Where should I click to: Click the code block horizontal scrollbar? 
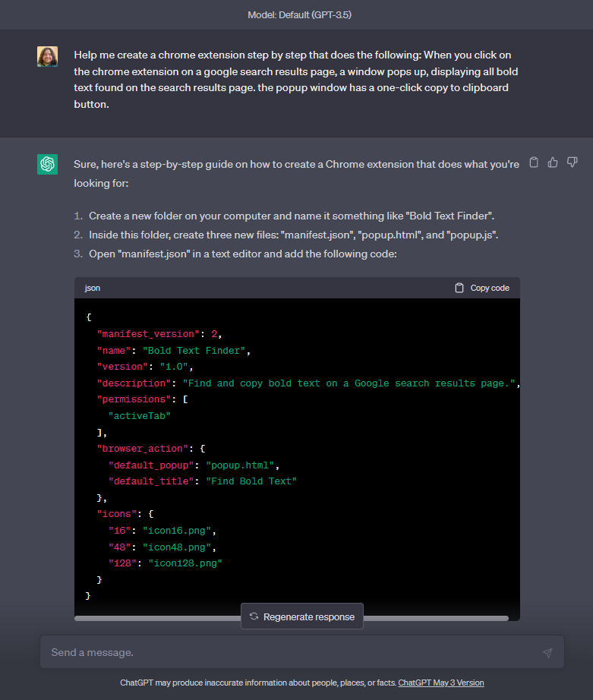[152, 619]
